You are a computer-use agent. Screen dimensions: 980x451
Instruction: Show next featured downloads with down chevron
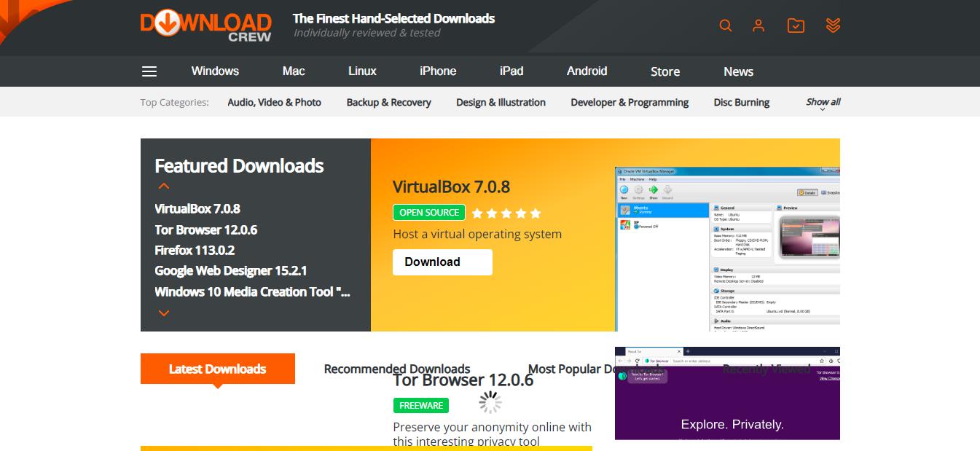coord(164,313)
